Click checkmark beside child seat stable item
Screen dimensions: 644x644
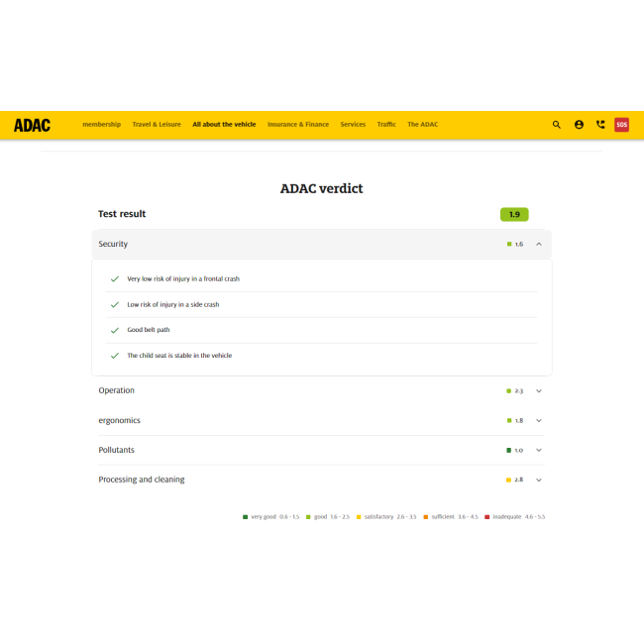point(115,356)
